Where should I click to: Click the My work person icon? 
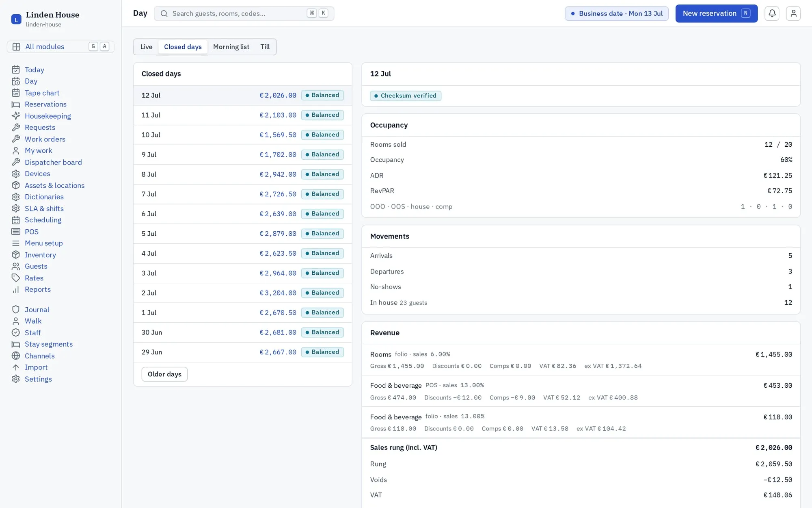click(x=16, y=151)
